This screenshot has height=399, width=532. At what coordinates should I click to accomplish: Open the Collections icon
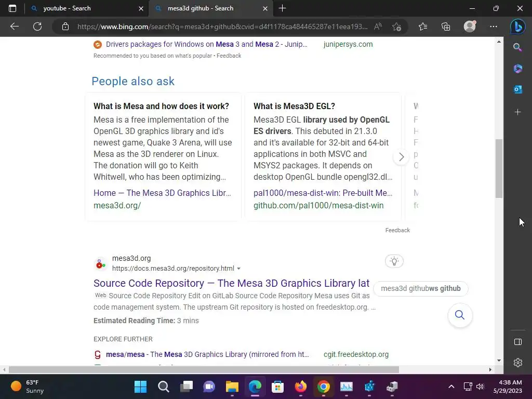[x=445, y=26]
